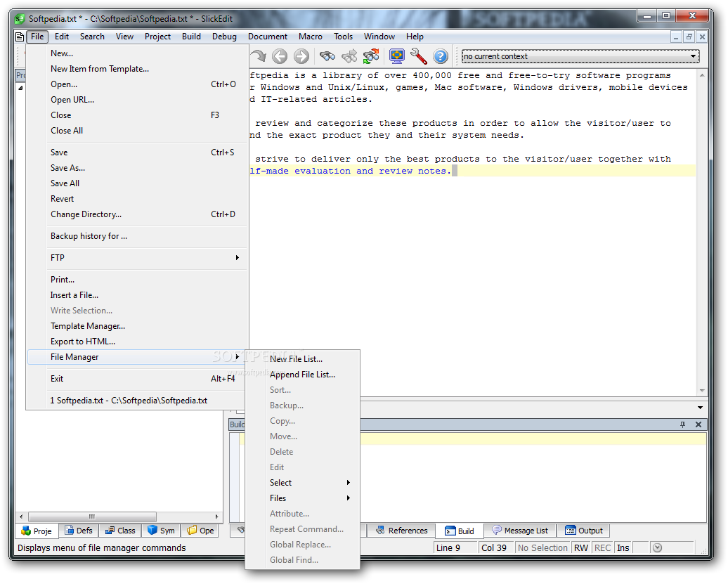This screenshot has width=728, height=584.
Task: Switch to the References tab
Action: tap(402, 531)
